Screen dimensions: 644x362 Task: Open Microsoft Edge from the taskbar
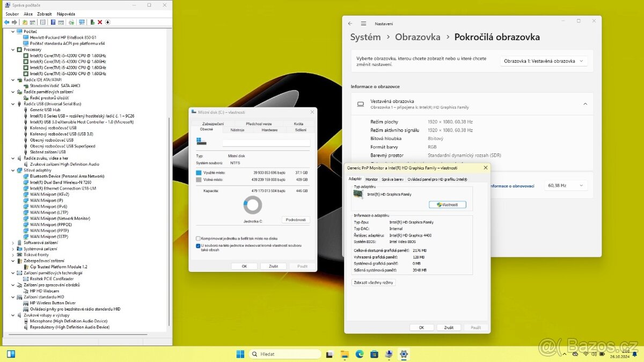pyautogui.click(x=359, y=354)
